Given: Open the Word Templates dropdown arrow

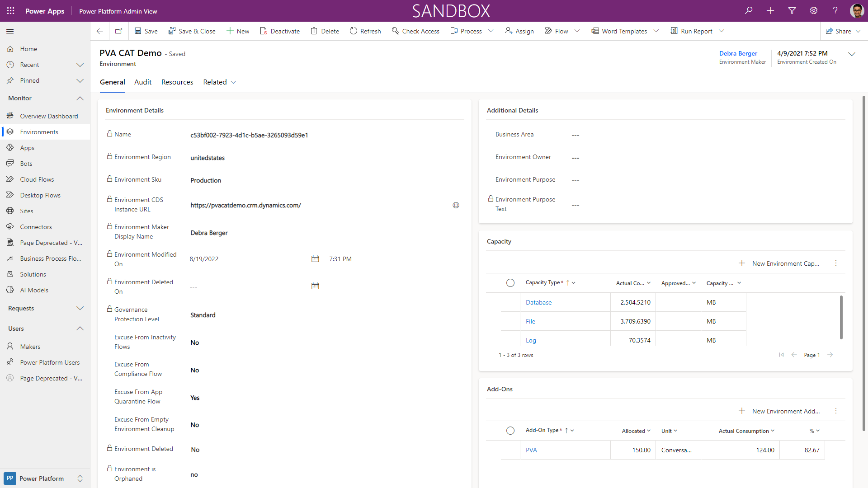Looking at the screenshot, I should [x=656, y=31].
